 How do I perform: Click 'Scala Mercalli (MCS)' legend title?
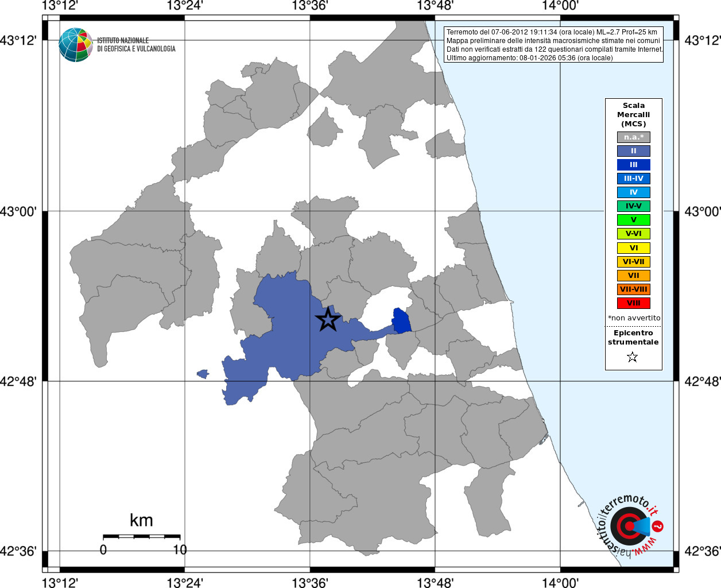(x=634, y=115)
